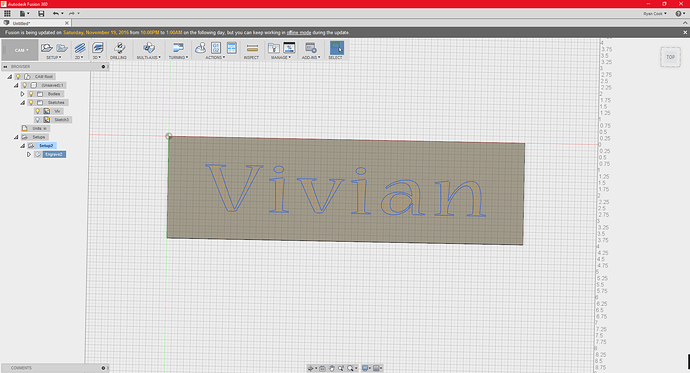Open the Multi-Axis toolpath icon
This screenshot has height=373, width=690.
tap(149, 48)
